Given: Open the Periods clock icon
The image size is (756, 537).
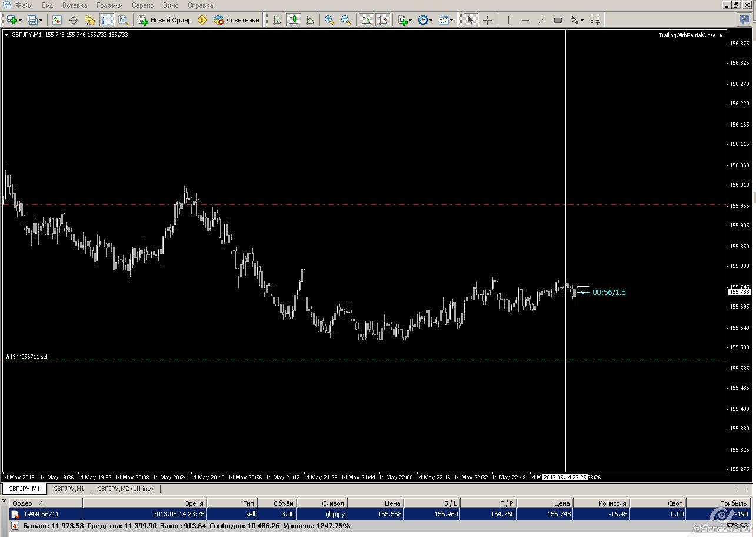Looking at the screenshot, I should tap(423, 20).
